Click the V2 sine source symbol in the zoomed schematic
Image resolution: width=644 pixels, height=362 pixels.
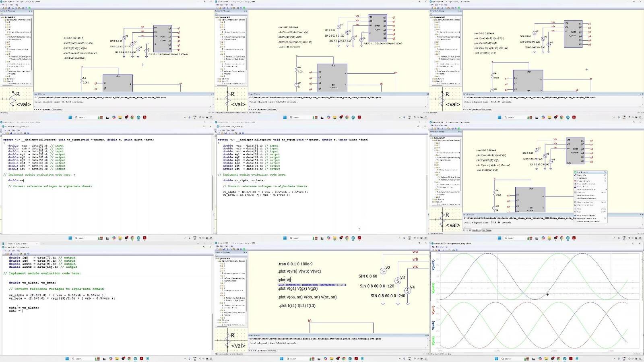pos(383,271)
